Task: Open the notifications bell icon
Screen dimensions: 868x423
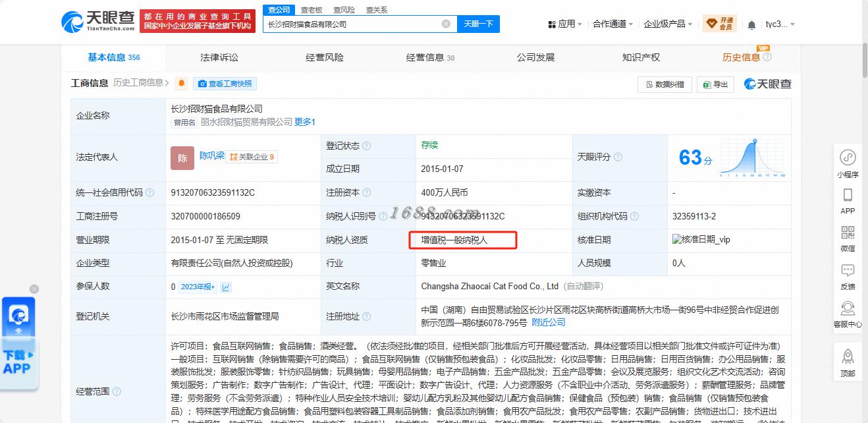Action: [x=751, y=24]
